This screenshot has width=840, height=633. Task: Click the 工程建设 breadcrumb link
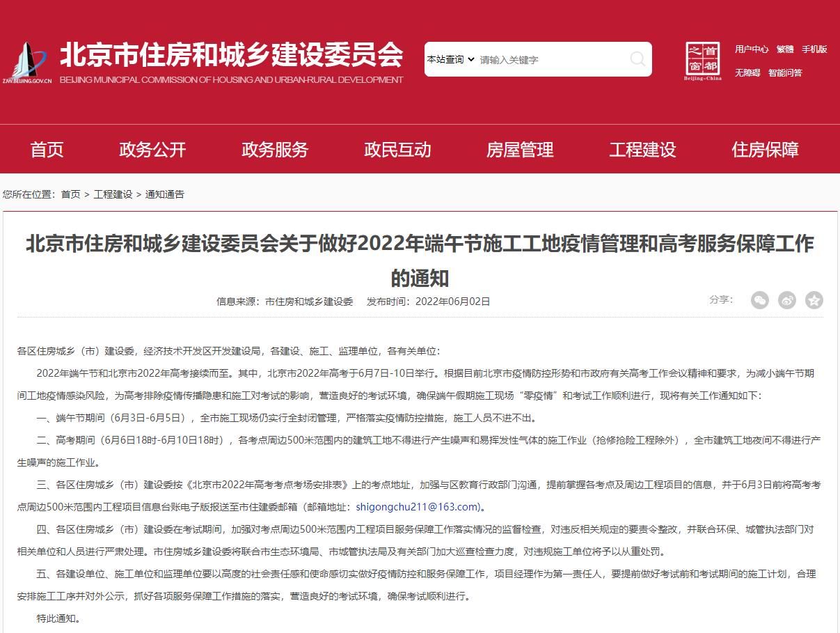point(113,194)
